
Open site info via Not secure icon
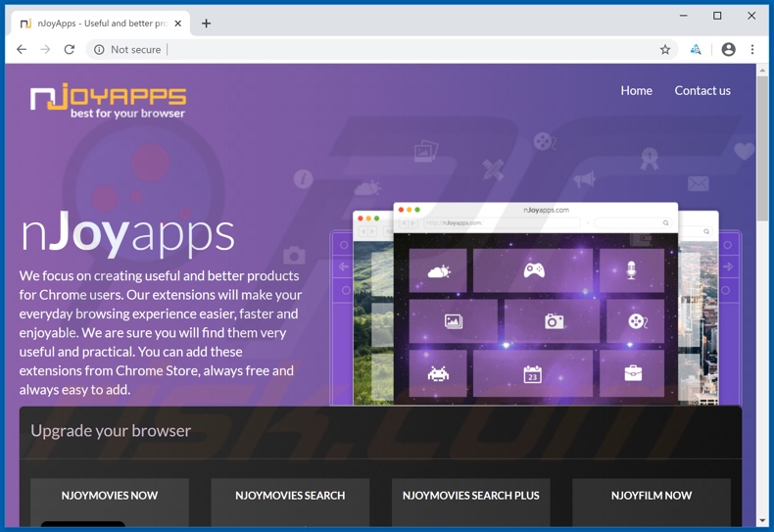click(x=99, y=49)
